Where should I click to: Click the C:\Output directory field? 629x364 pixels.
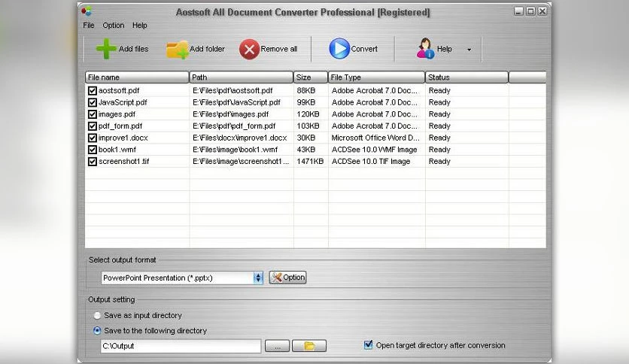[181, 346]
